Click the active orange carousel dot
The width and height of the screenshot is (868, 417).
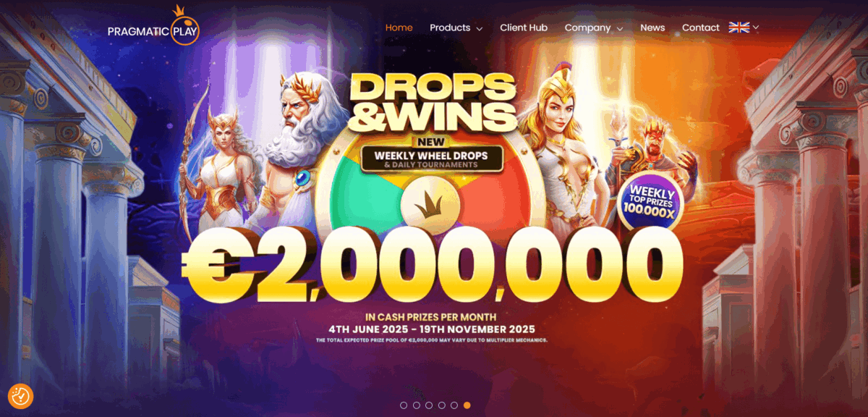pos(467,405)
